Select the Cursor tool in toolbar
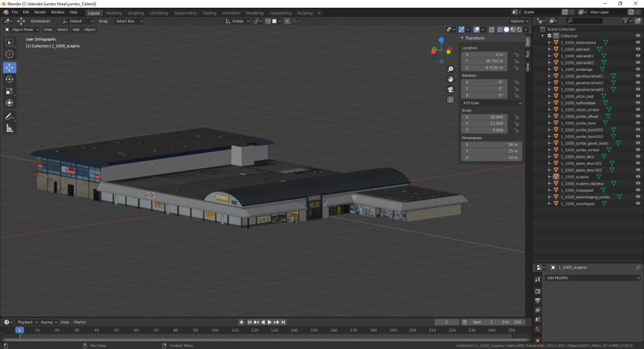644x349 pixels. point(10,54)
